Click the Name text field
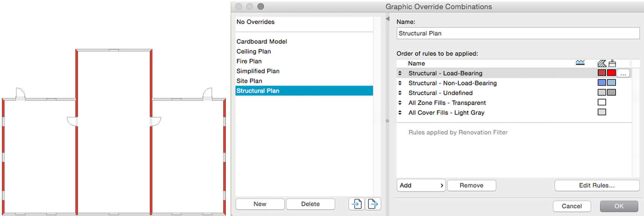Image resolution: width=644 pixels, height=216 pixels. click(518, 33)
